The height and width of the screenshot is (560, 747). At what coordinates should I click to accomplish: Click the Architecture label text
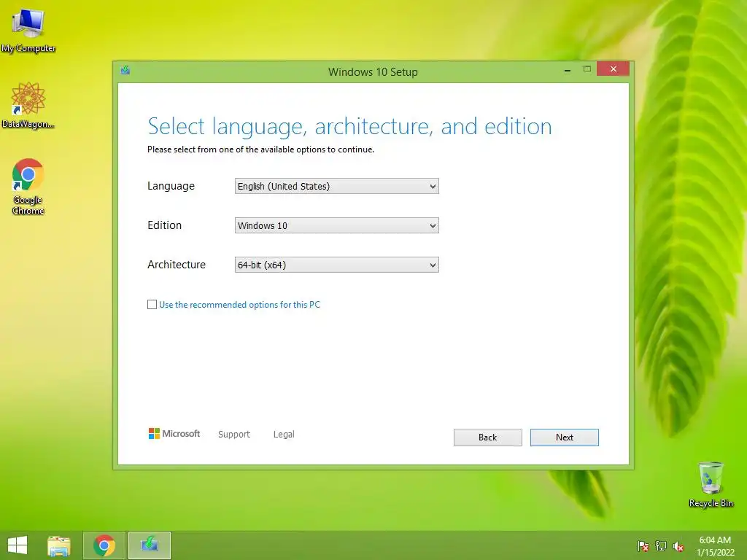(x=177, y=264)
